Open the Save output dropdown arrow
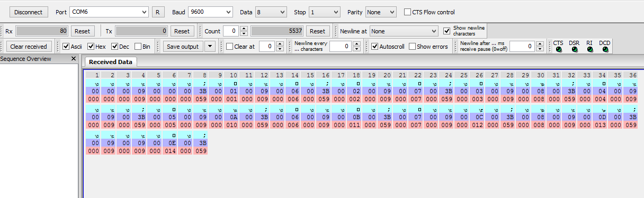644x198 pixels. pos(210,47)
